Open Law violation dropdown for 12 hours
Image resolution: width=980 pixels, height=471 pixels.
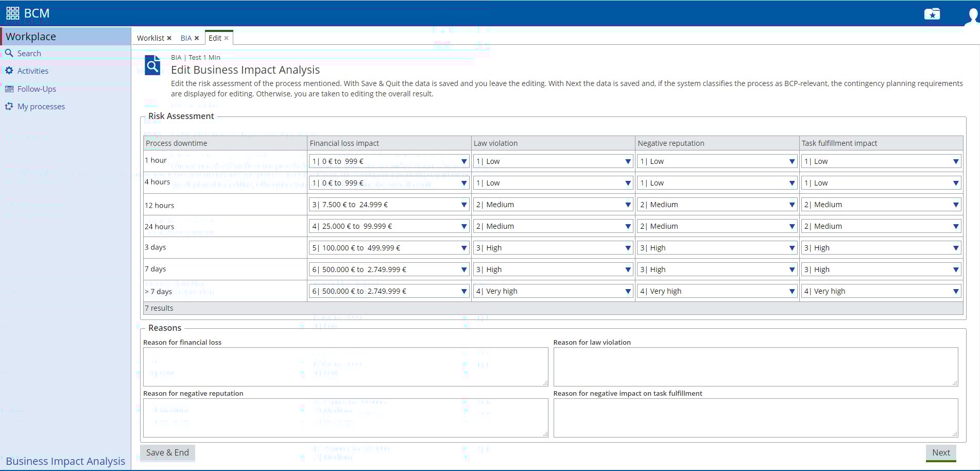pyautogui.click(x=553, y=205)
